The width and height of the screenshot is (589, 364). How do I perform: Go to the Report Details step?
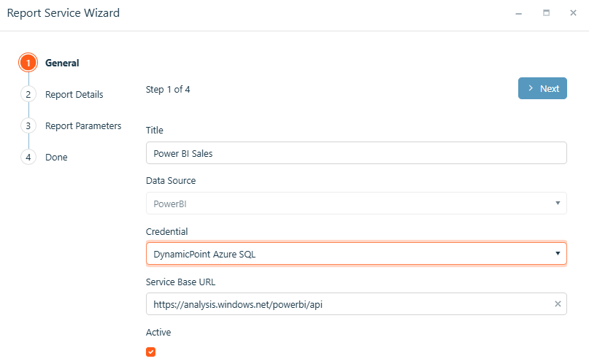click(x=74, y=95)
